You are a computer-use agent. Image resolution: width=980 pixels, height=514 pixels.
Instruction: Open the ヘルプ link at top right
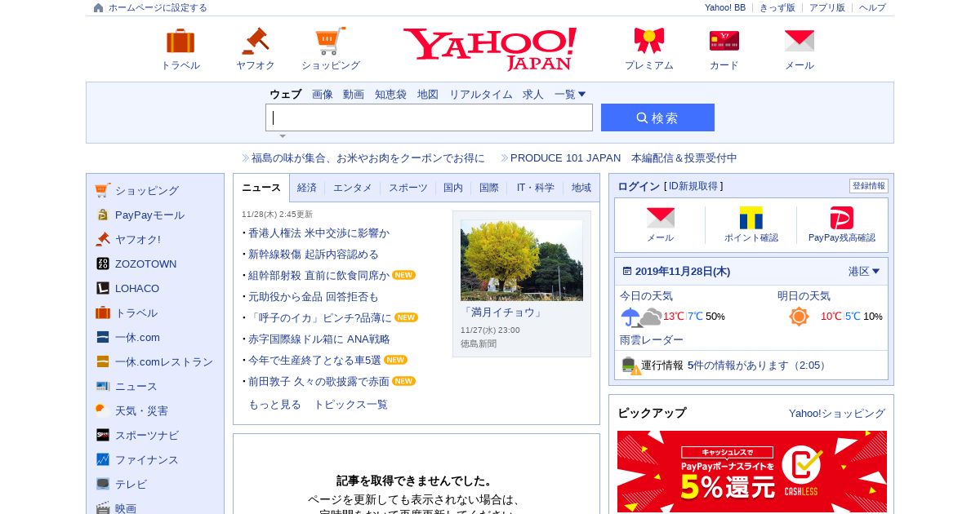[x=872, y=7]
